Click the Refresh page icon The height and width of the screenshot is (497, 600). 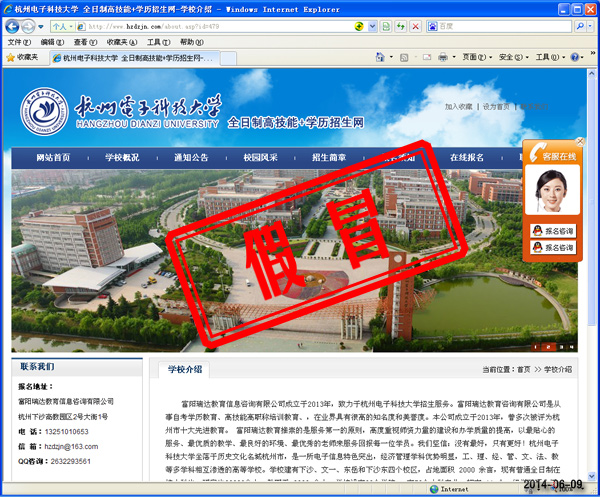(401, 26)
